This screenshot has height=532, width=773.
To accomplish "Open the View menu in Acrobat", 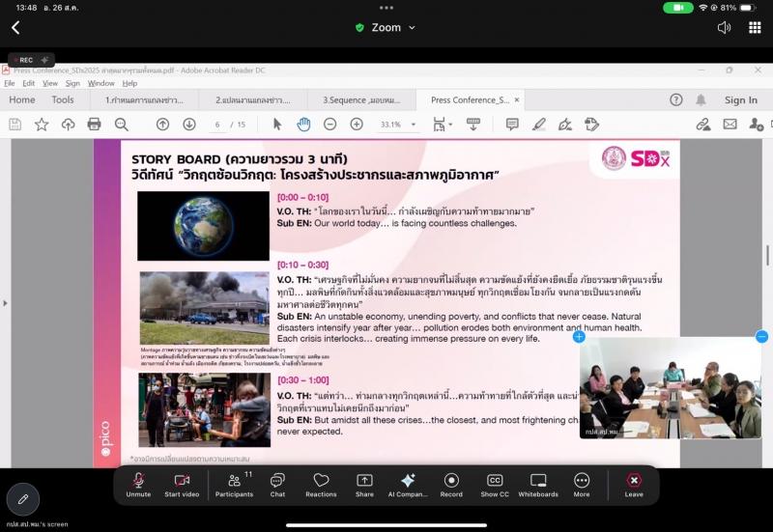I will tap(50, 83).
